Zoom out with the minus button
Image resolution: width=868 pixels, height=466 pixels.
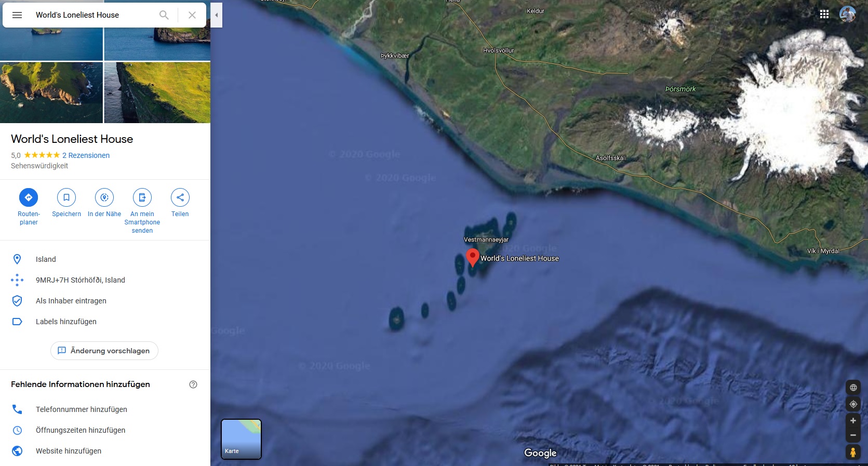click(x=853, y=435)
